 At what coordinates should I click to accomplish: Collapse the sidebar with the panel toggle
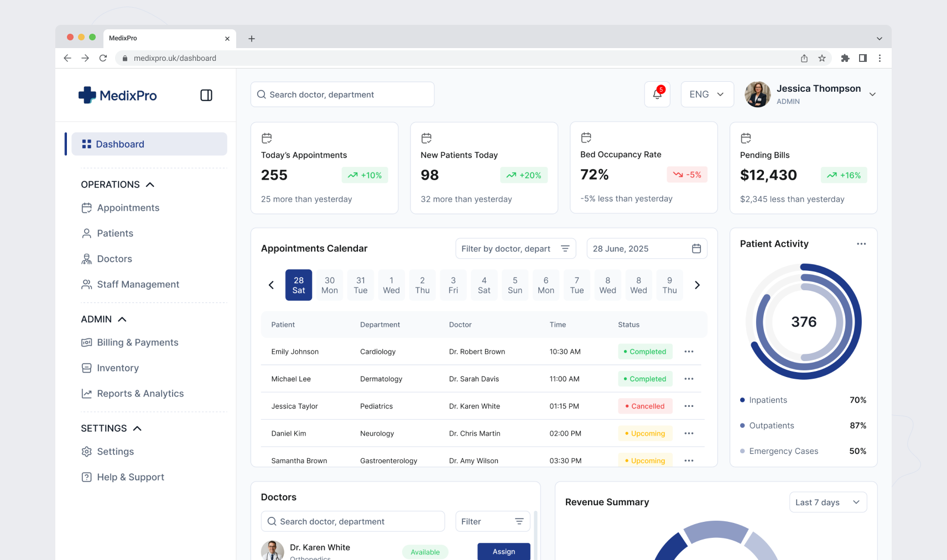(x=206, y=95)
